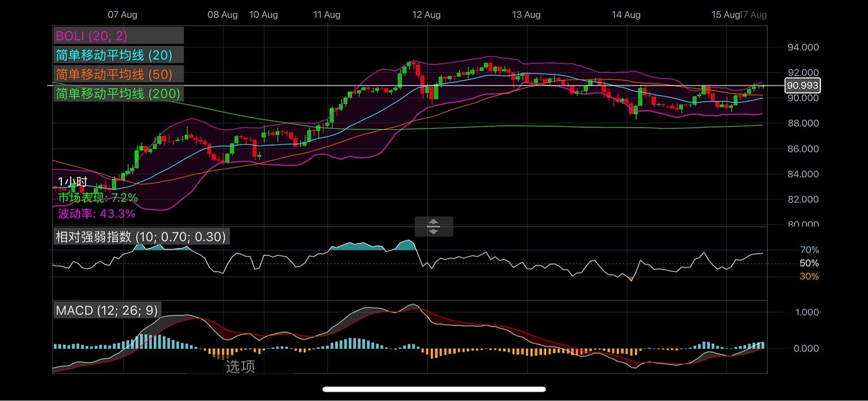The width and height of the screenshot is (868, 401).
Task: Click the 12 Aug date label
Action: pyautogui.click(x=426, y=14)
